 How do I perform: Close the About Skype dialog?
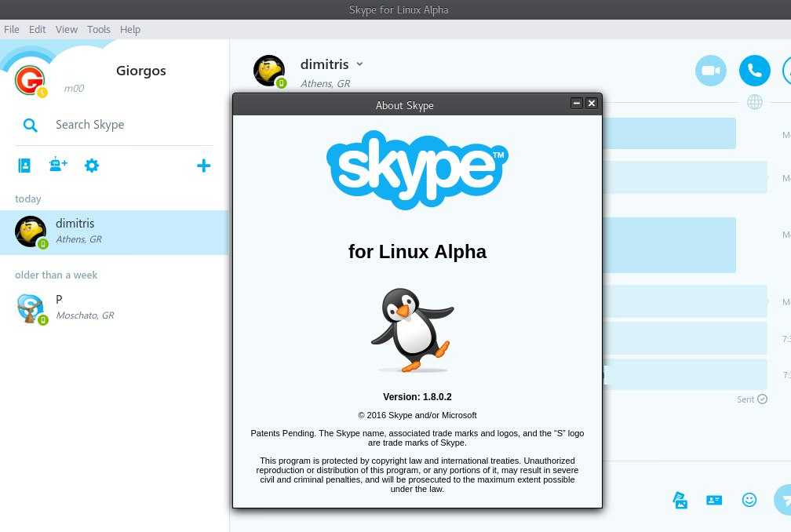tap(592, 104)
